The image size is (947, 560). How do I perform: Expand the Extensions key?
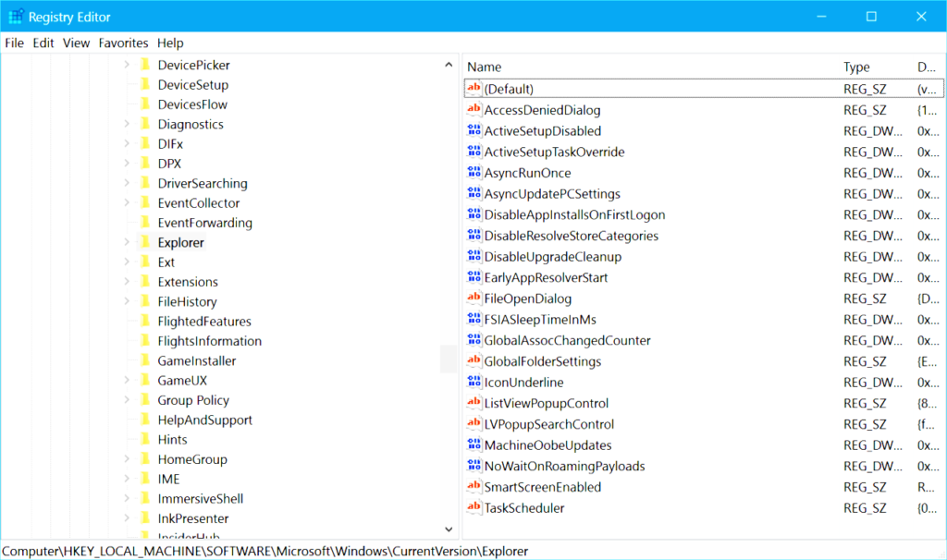126,281
